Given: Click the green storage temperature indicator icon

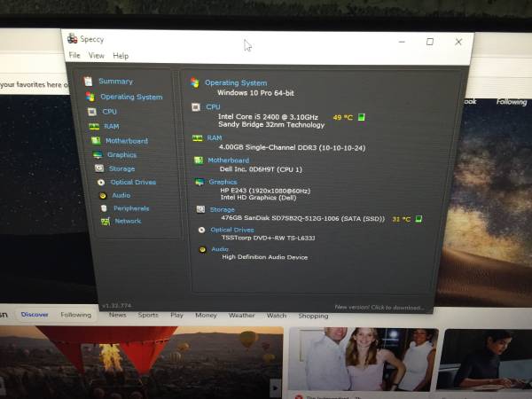Looking at the screenshot, I should coord(418,219).
